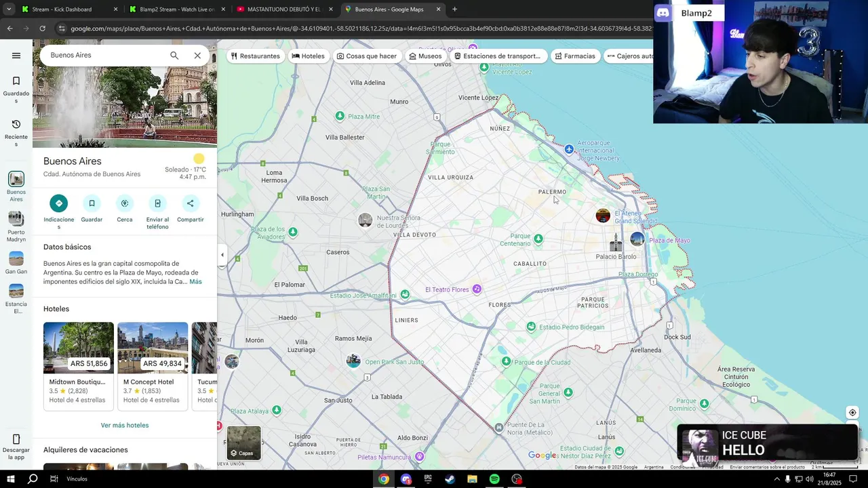Image resolution: width=868 pixels, height=488 pixels.
Task: Open a new browser tab
Action: [454, 9]
